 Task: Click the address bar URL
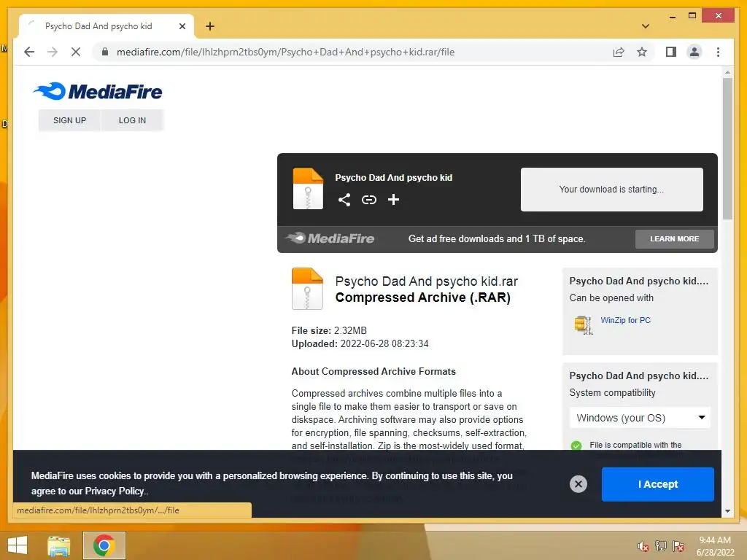click(x=285, y=52)
